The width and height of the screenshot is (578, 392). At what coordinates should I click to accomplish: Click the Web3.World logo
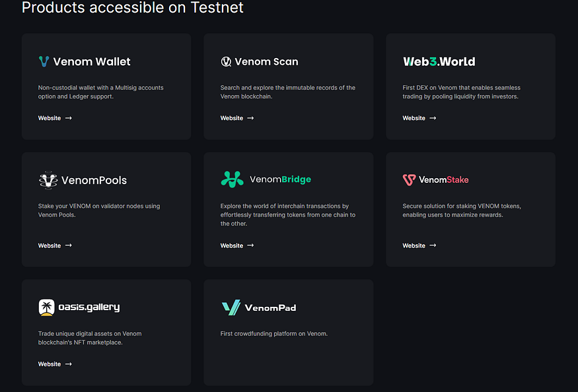pos(439,61)
